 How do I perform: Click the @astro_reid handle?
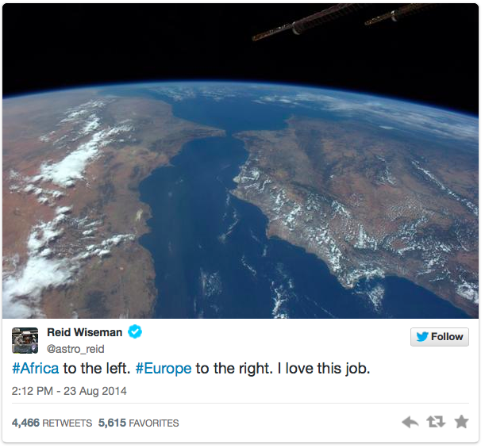click(75, 349)
